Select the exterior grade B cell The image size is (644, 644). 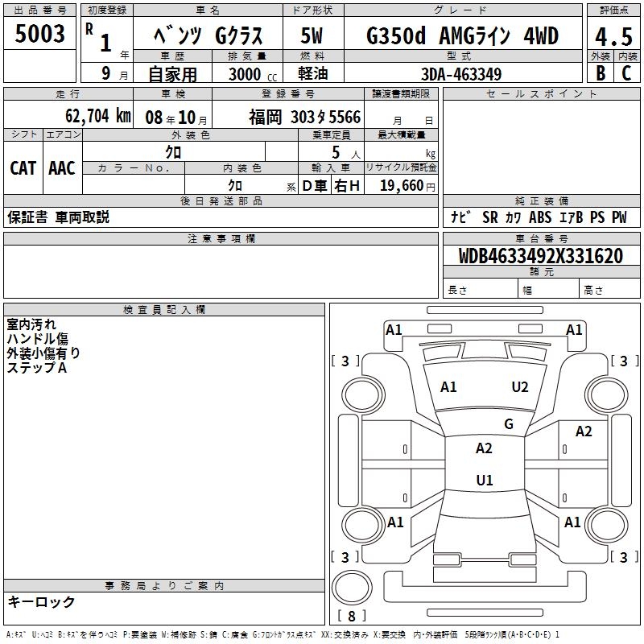point(599,72)
